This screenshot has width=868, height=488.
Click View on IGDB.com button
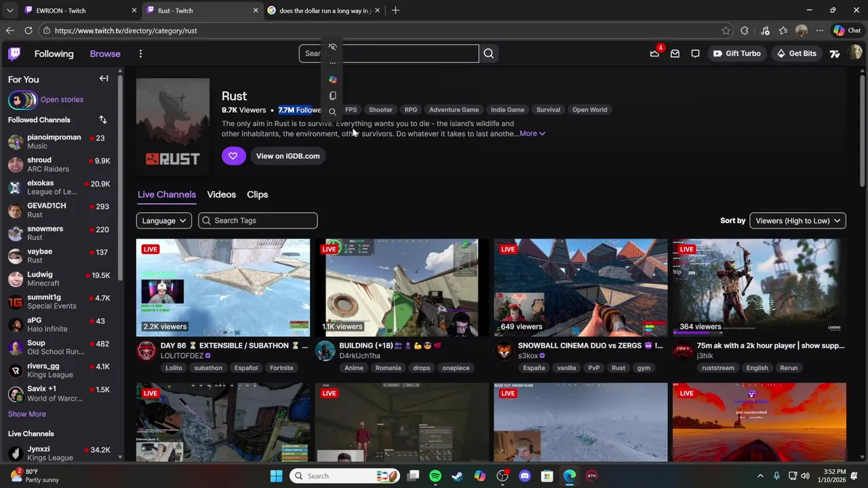coord(288,156)
